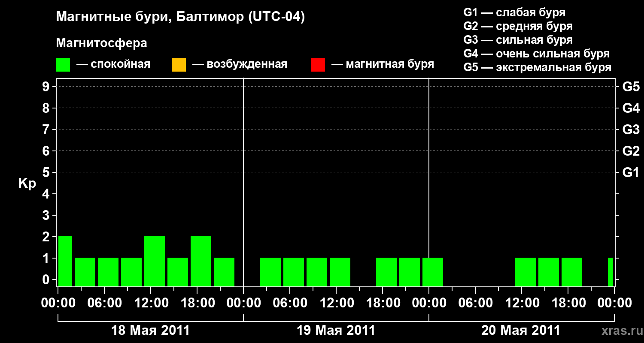Click the first Kp 2 bar on 18 May
The height and width of the screenshot is (343, 644).
click(x=65, y=261)
